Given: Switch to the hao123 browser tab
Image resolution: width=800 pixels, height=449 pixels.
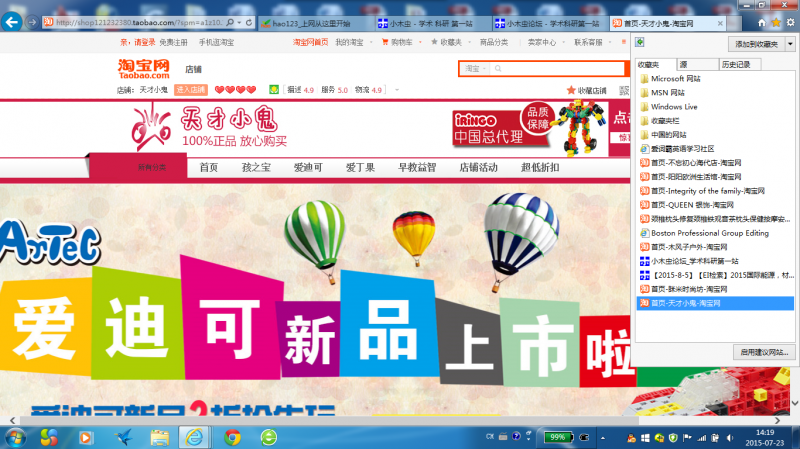Looking at the screenshot, I should pos(316,23).
